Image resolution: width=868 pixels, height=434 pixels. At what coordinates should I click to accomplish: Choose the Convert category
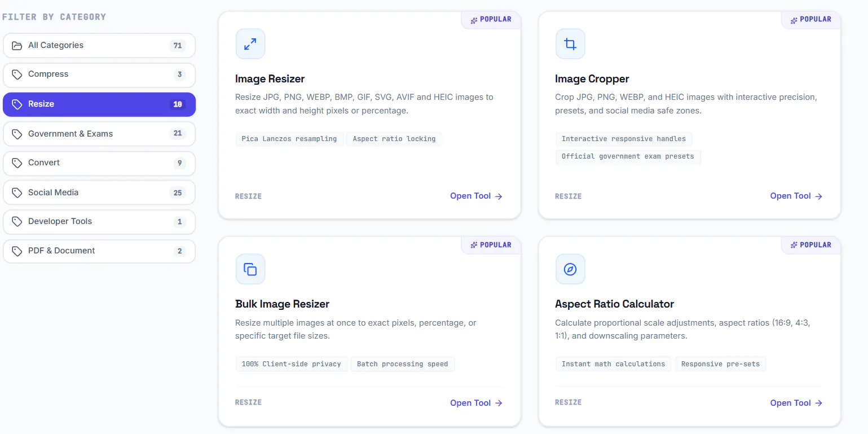tap(99, 163)
